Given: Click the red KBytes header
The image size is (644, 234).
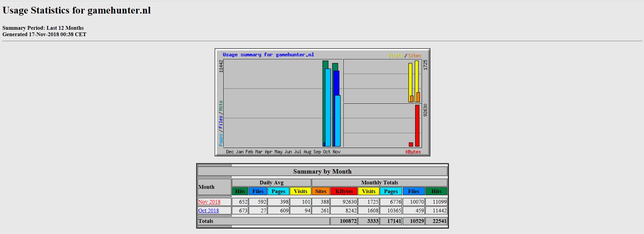Looking at the screenshot, I should click(x=344, y=191).
